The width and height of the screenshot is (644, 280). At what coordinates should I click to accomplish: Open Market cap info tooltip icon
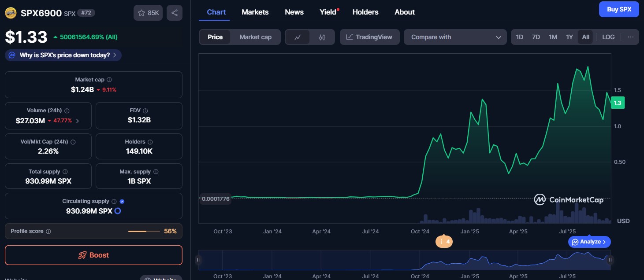(109, 80)
